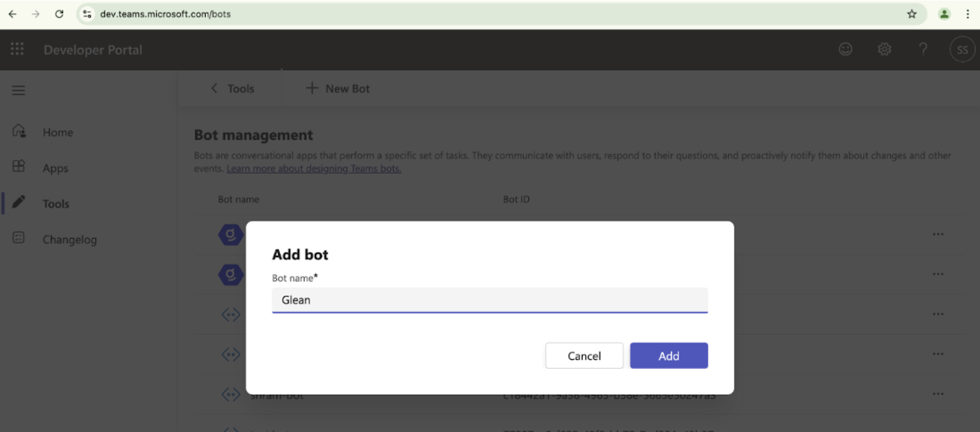Click the Bot ID column header

[x=516, y=199]
